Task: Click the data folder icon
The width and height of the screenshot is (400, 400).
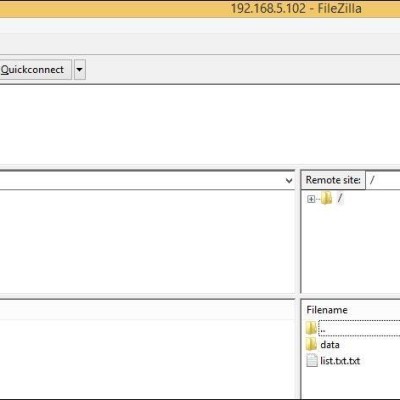Action: (x=311, y=344)
